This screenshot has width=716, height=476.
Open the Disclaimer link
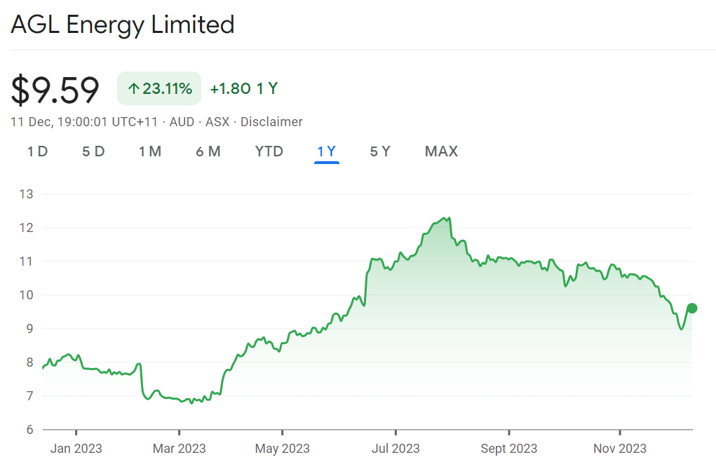[271, 122]
